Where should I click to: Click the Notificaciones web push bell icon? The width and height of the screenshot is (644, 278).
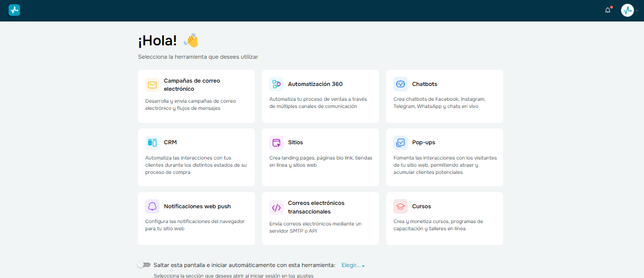[152, 205]
